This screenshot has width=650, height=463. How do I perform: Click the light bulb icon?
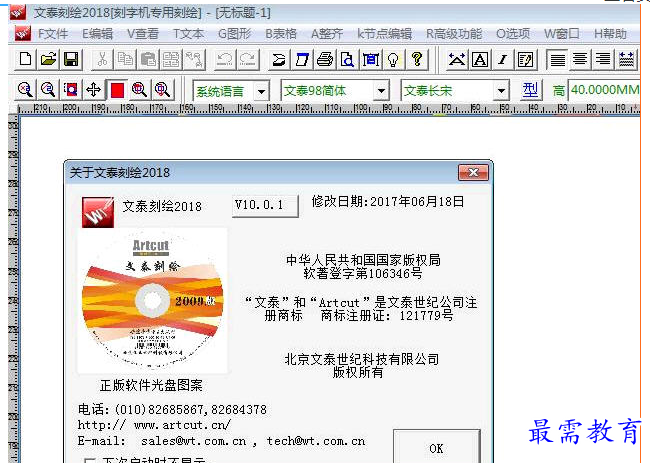click(393, 59)
